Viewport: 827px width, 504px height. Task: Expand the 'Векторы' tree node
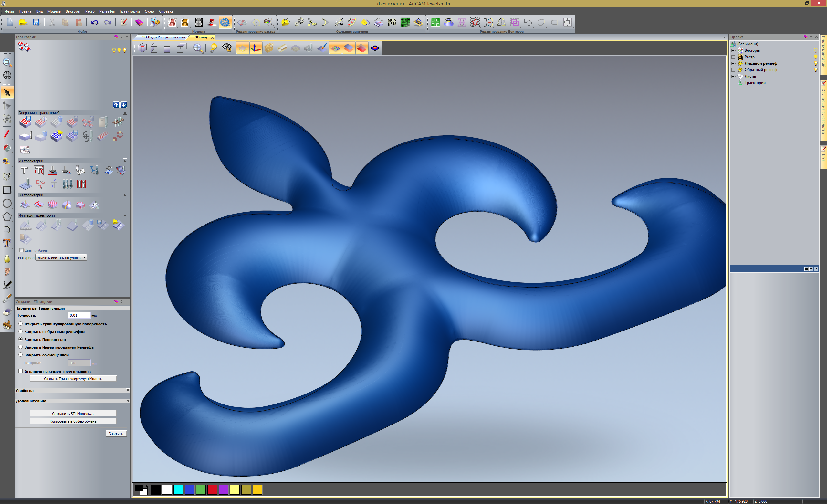733,50
